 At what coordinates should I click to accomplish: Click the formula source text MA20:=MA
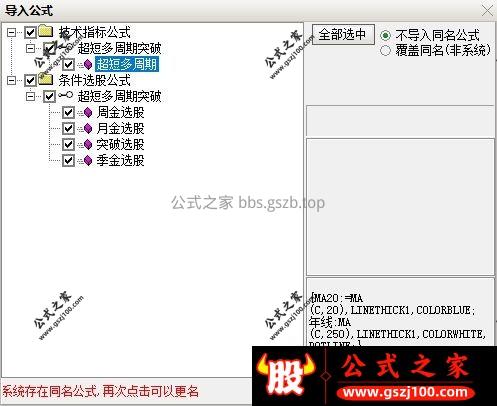pyautogui.click(x=337, y=298)
